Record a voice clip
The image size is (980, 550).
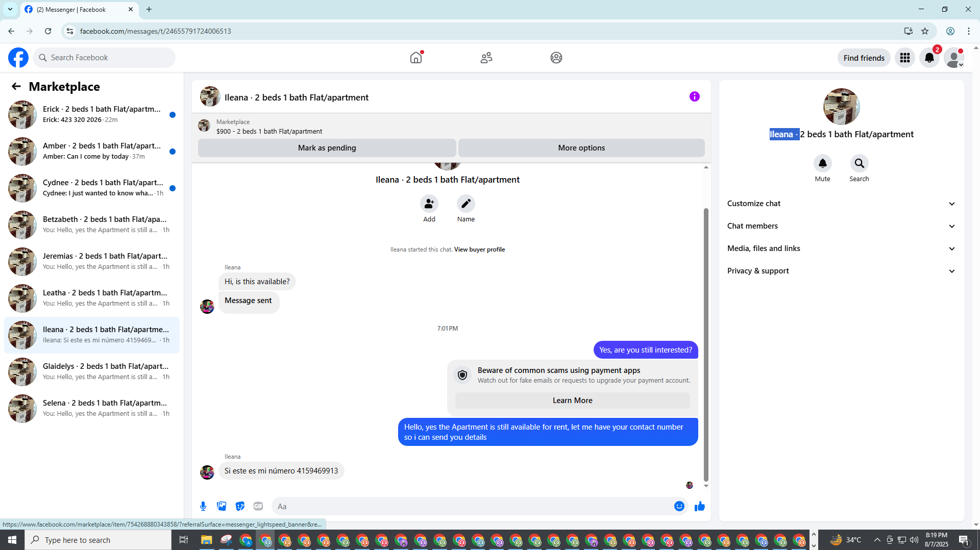click(x=203, y=506)
